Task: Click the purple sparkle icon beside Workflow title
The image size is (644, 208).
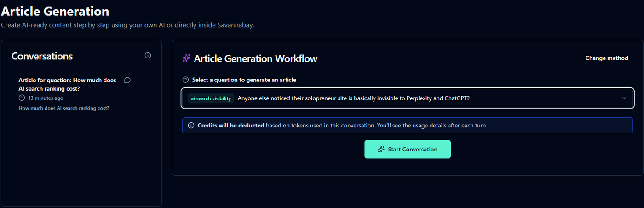Action: point(186,58)
